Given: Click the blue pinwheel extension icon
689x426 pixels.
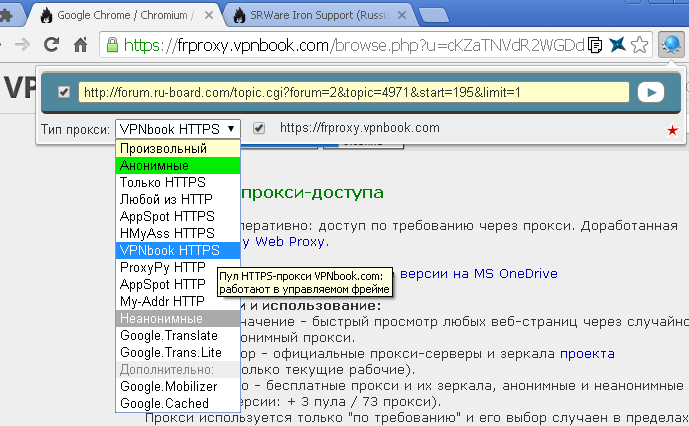Looking at the screenshot, I should [617, 44].
